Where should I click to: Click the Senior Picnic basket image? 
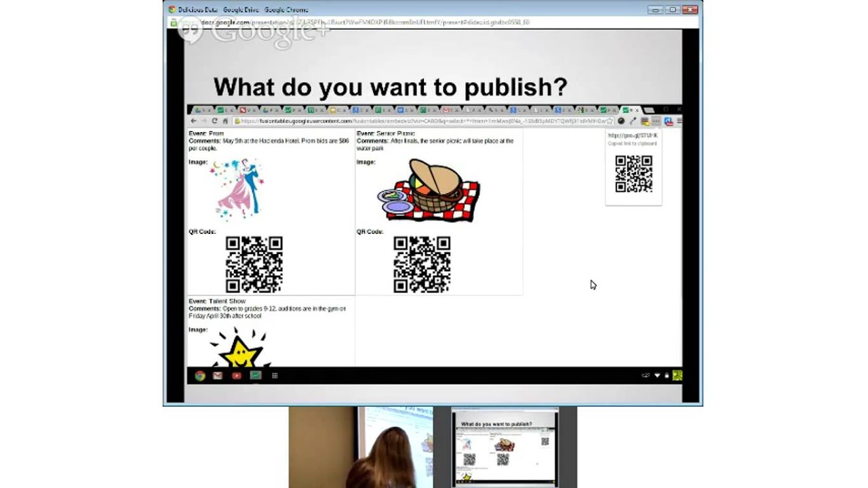[429, 190]
